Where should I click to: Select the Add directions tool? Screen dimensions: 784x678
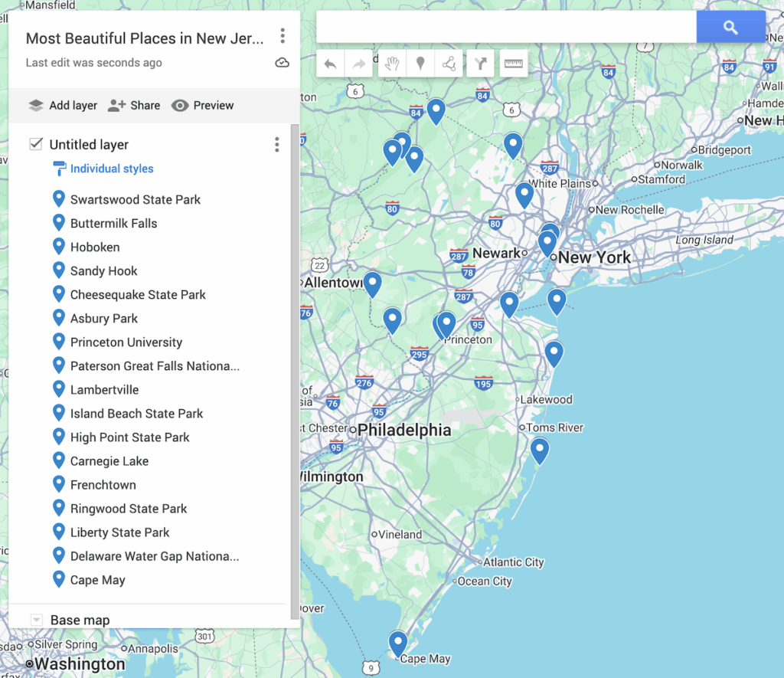[481, 64]
